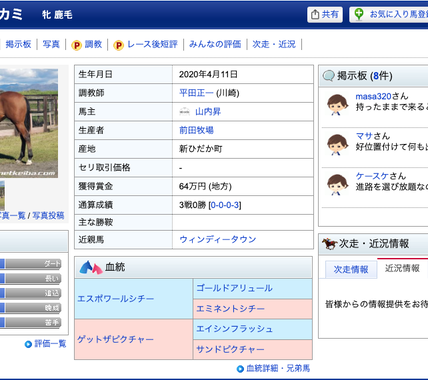This screenshot has width=428, height=380.
Task: Click masa320's avatar icon
Action: click(x=337, y=104)
